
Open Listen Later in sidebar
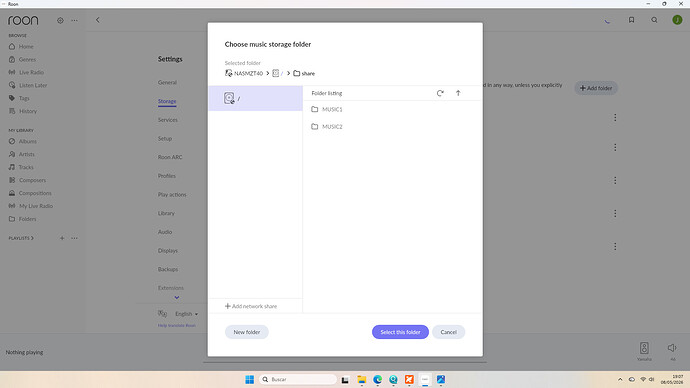click(28, 85)
